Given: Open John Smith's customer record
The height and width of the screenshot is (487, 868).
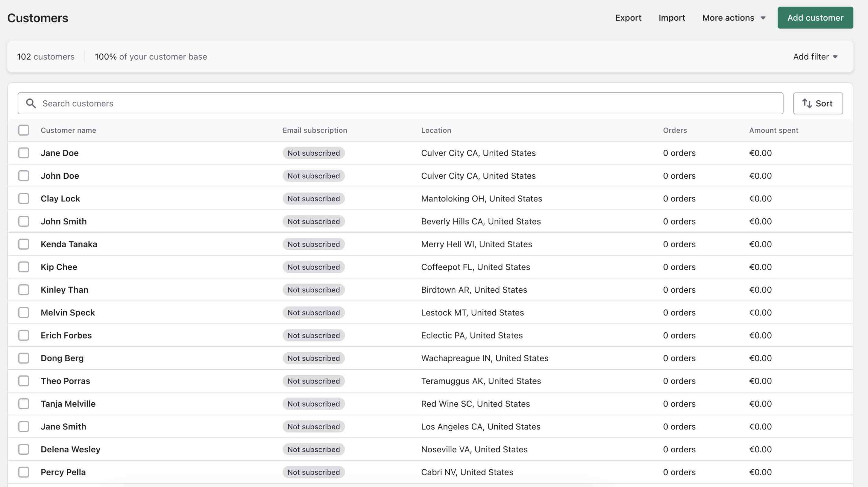Looking at the screenshot, I should (64, 221).
